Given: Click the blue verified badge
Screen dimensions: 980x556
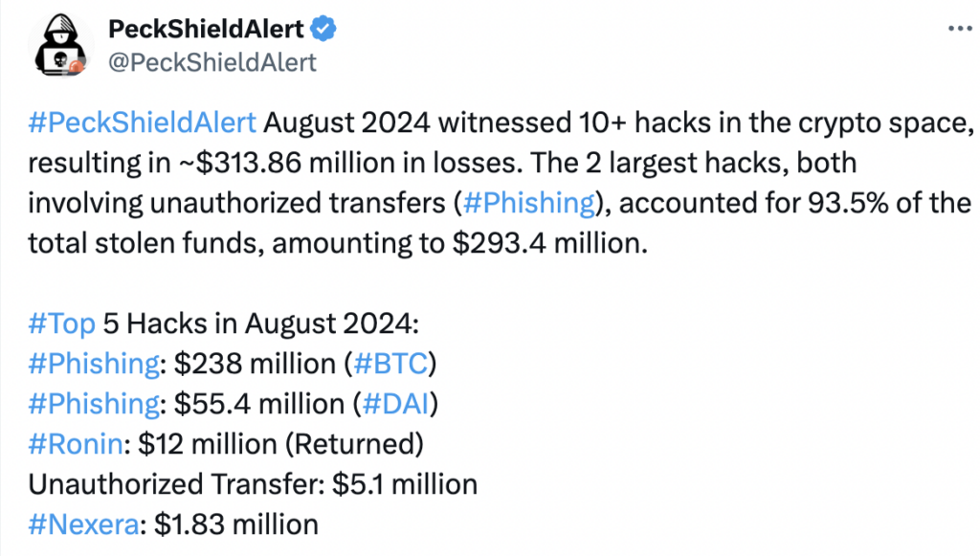Looking at the screenshot, I should pyautogui.click(x=323, y=29).
